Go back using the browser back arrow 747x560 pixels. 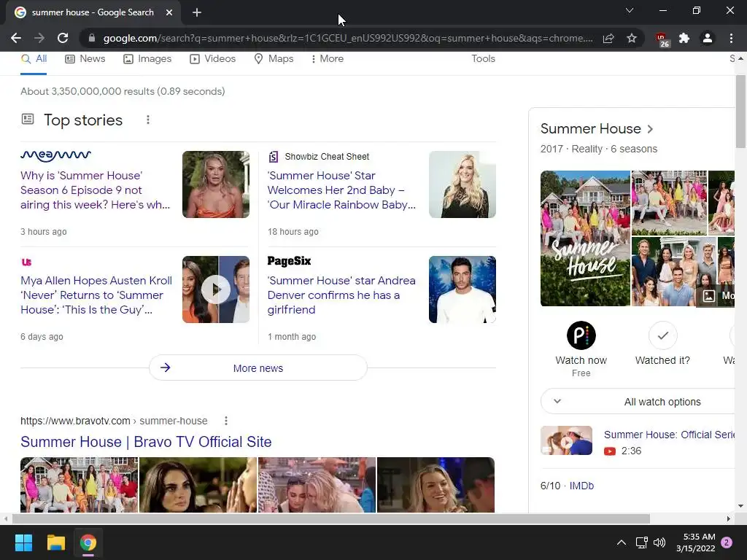16,38
